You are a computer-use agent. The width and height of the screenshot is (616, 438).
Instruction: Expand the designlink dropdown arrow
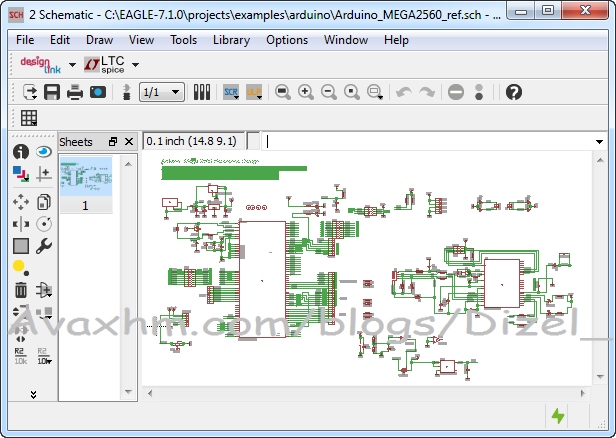tap(72, 65)
